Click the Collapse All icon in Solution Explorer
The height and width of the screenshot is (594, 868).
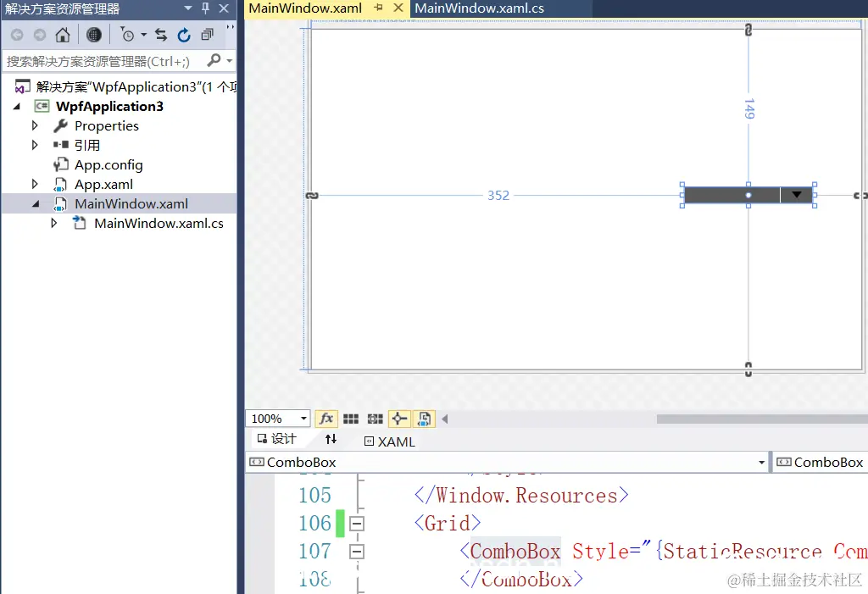pos(207,35)
